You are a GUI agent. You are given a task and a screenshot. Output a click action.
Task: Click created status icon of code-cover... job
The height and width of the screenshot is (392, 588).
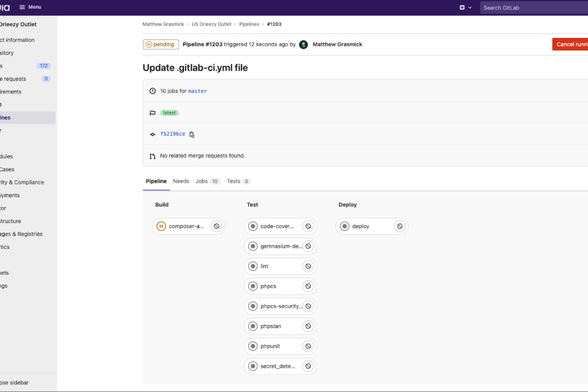coord(253,226)
